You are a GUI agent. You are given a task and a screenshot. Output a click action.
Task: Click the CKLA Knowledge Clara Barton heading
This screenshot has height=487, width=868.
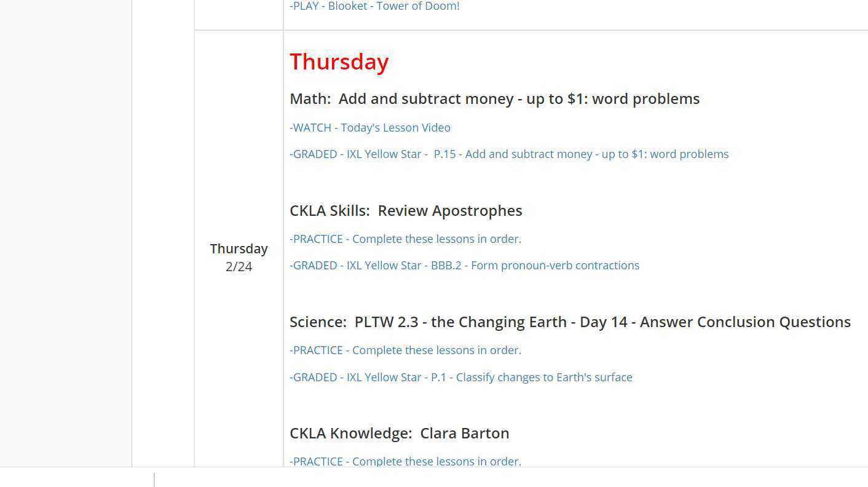pos(399,434)
